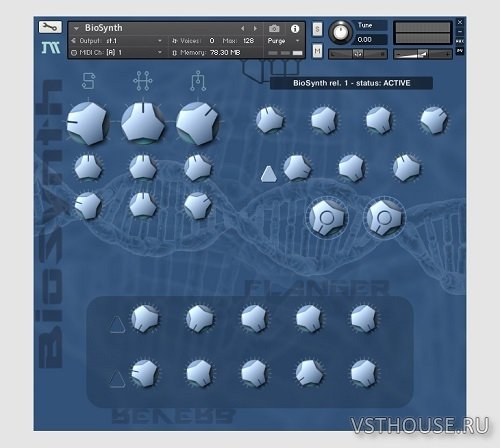Click lowest knob in the S-icon column
The height and width of the screenshot is (448, 500).
[x=88, y=206]
